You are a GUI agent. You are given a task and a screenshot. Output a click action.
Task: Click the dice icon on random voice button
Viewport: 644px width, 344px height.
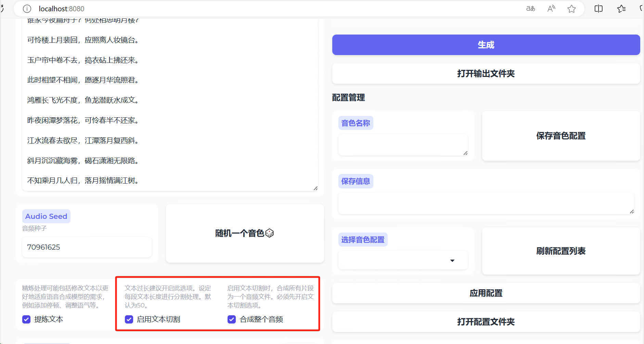click(x=270, y=233)
